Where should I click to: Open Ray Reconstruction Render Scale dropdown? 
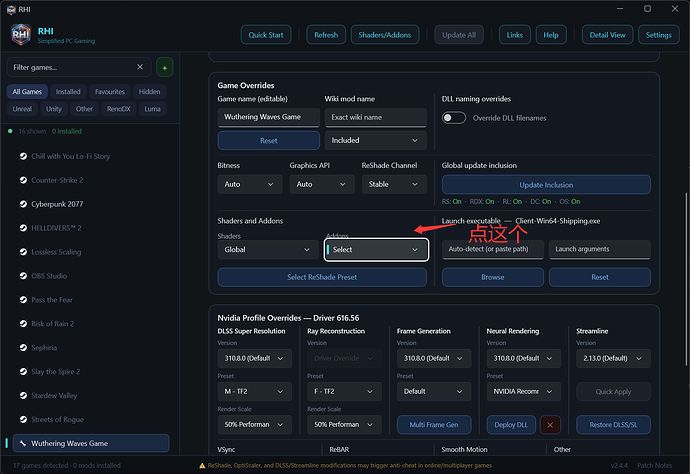[x=345, y=424]
